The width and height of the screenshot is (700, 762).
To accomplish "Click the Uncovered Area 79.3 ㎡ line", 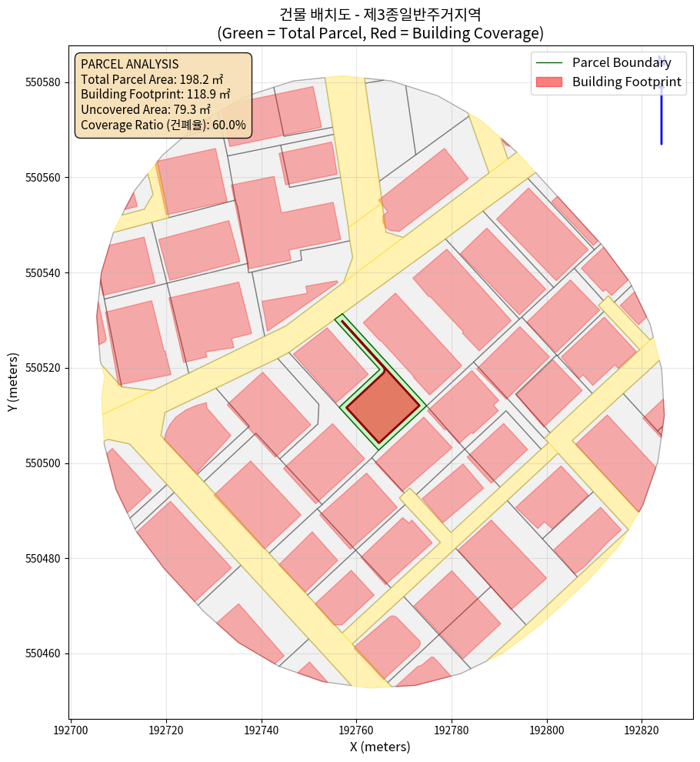I will click(x=145, y=110).
